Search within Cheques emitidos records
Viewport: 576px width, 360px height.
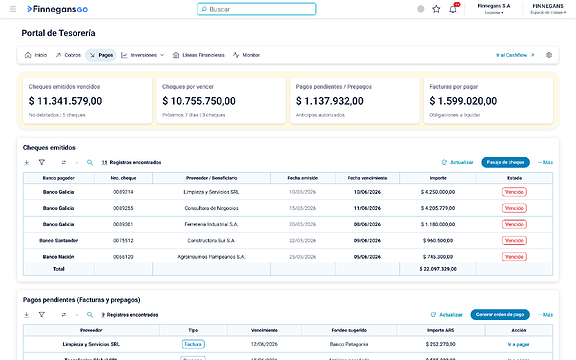click(90, 162)
